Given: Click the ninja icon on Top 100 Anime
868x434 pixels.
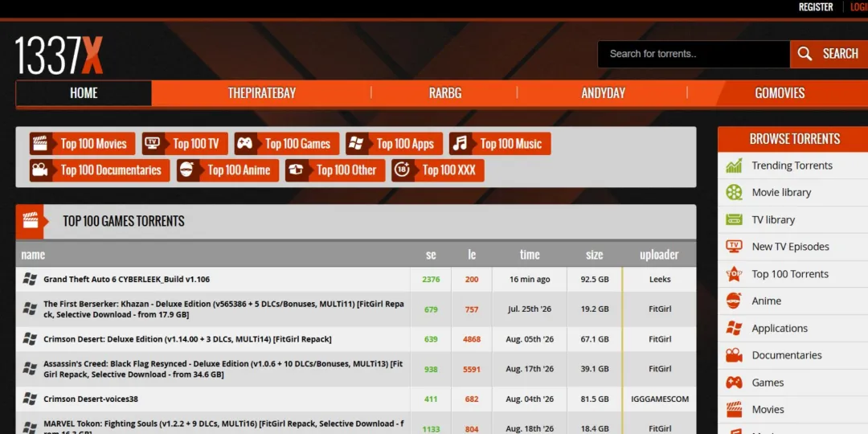Looking at the screenshot, I should [x=187, y=170].
